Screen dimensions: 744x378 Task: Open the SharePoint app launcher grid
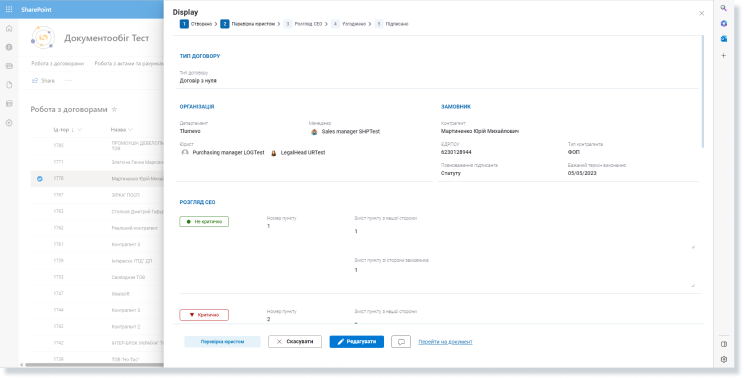click(x=9, y=9)
